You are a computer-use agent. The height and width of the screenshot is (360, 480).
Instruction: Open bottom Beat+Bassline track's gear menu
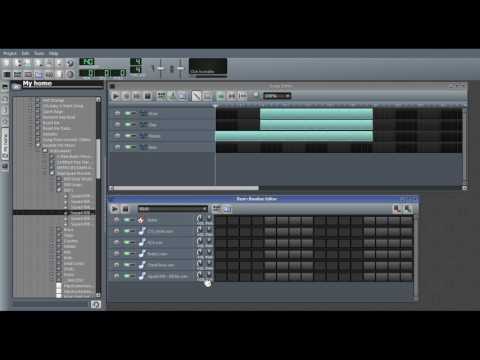(x=116, y=276)
